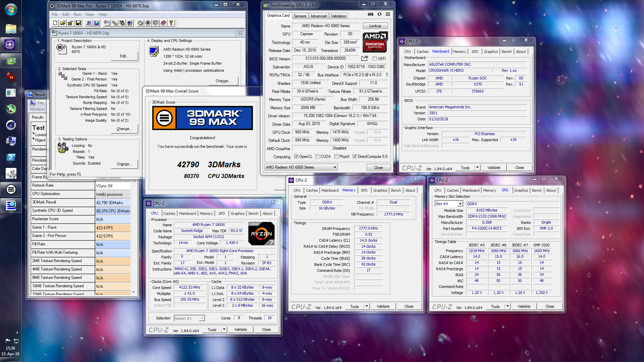Click the testing options gears icon in 3DMark toolbar
Screen dimensions: 644x362
[122, 23]
